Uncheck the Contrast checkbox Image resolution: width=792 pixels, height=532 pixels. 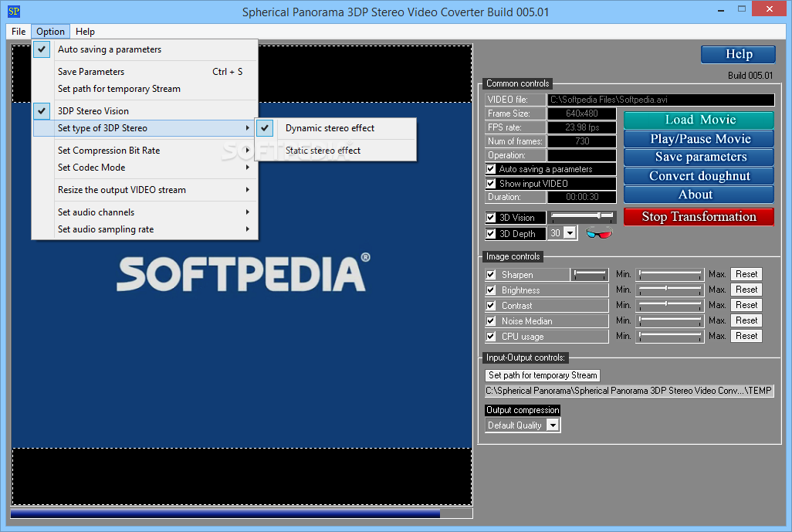pos(491,306)
